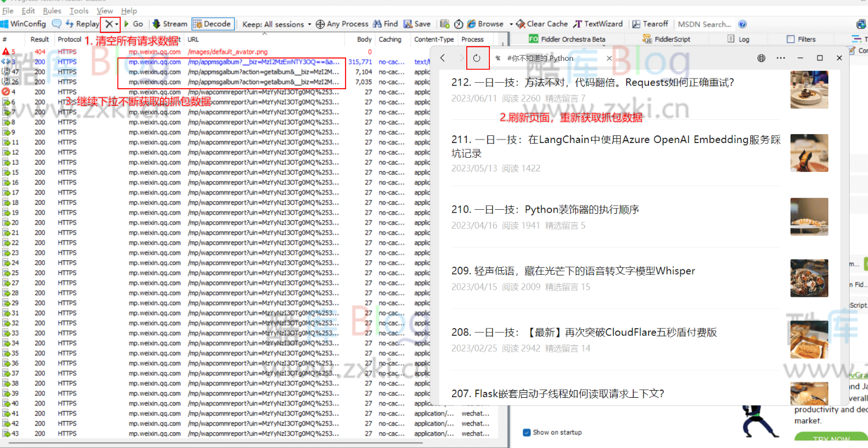The height and width of the screenshot is (448, 868).
Task: Open the Rules menu
Action: pos(51,10)
